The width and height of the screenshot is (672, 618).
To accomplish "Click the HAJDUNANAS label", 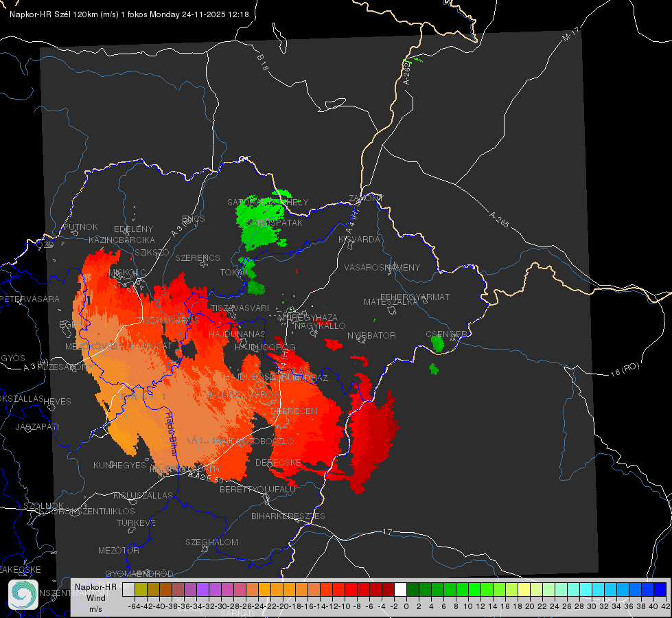I will point(237,334).
